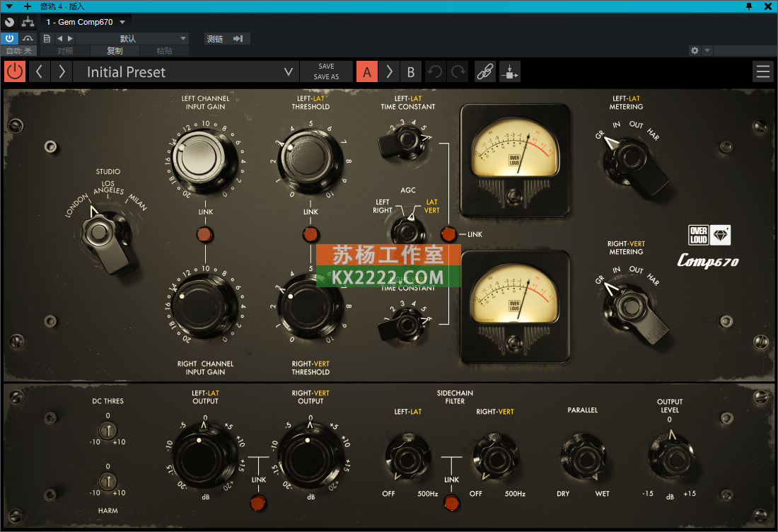Click the 对照 compare button
Viewport: 778px width, 532px height.
point(65,51)
